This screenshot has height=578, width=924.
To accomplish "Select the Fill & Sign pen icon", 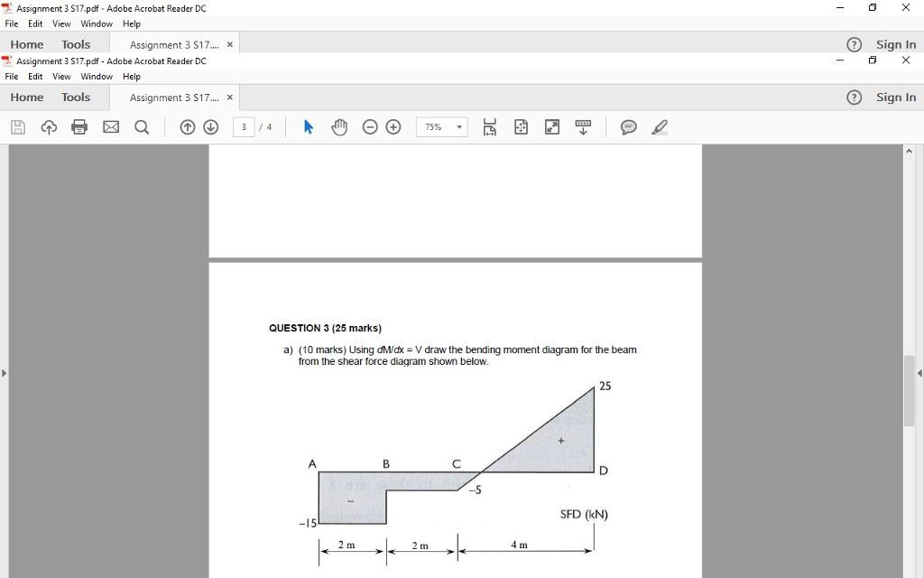I will click(660, 126).
